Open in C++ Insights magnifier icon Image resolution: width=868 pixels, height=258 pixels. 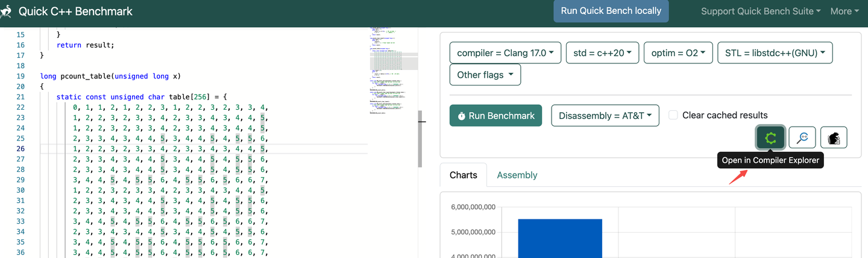tap(802, 137)
